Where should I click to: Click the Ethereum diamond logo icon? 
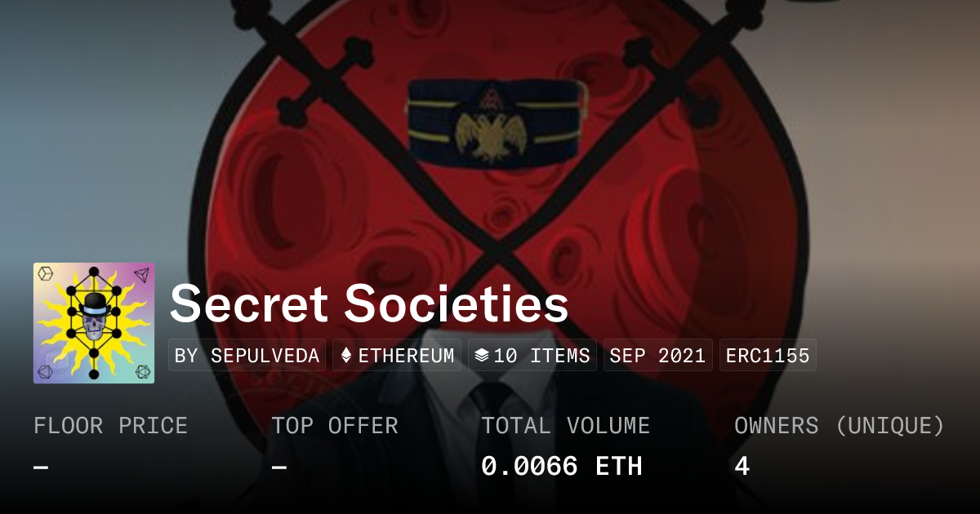[x=346, y=356]
